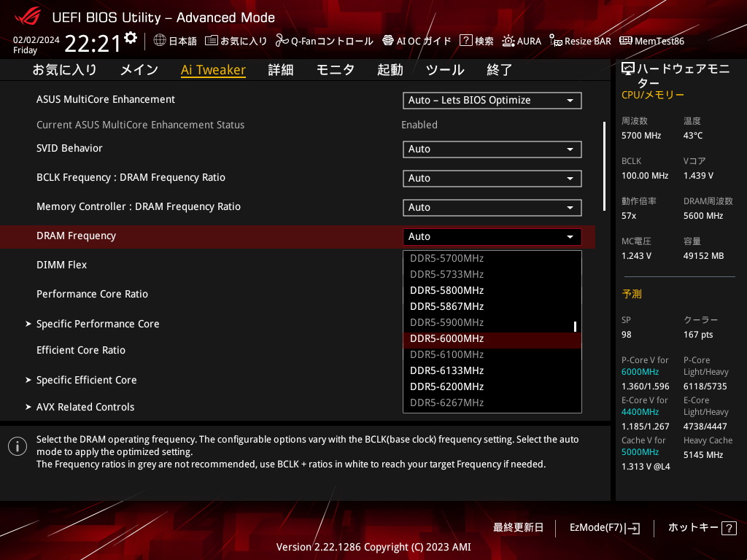Viewport: 747px width, 560px height.
Task: Switch to 終了 tab
Action: pos(499,70)
